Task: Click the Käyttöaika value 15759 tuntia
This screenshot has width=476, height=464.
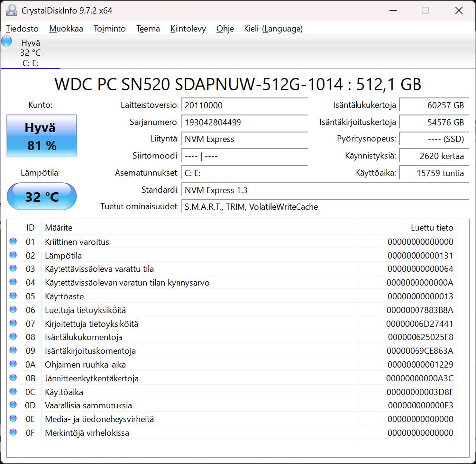Action: click(x=434, y=173)
